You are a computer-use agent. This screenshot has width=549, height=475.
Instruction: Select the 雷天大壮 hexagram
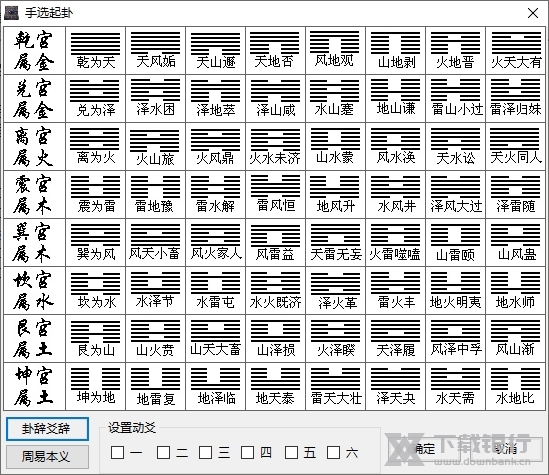[335, 386]
